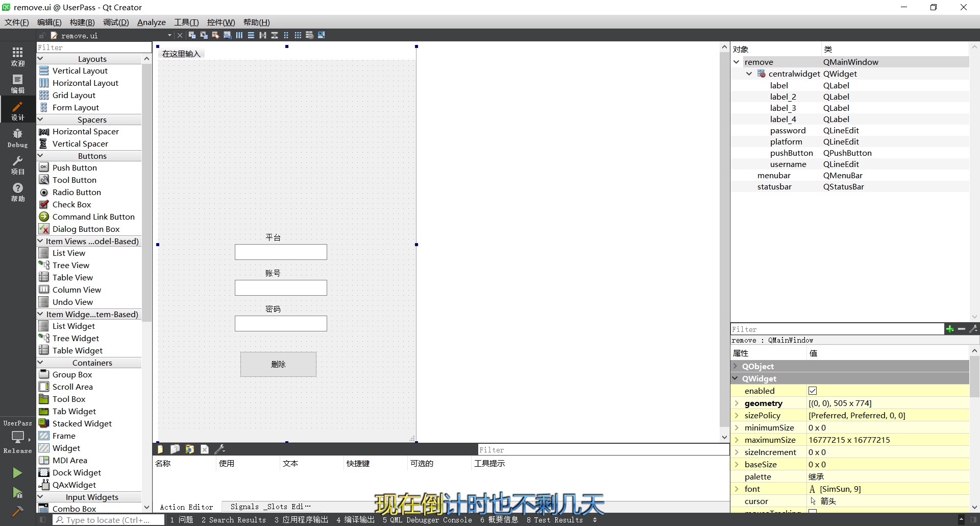Open the 工具(T) menu

click(186, 22)
